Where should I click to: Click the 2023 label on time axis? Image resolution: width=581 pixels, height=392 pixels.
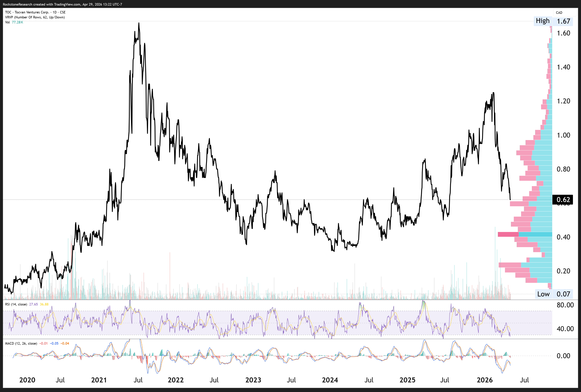pyautogui.click(x=253, y=380)
